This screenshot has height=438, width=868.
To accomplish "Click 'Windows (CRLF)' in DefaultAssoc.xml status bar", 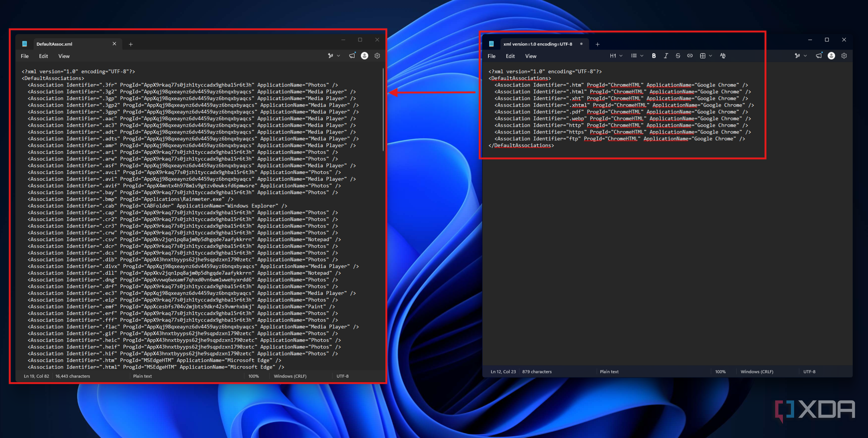I will coord(290,376).
